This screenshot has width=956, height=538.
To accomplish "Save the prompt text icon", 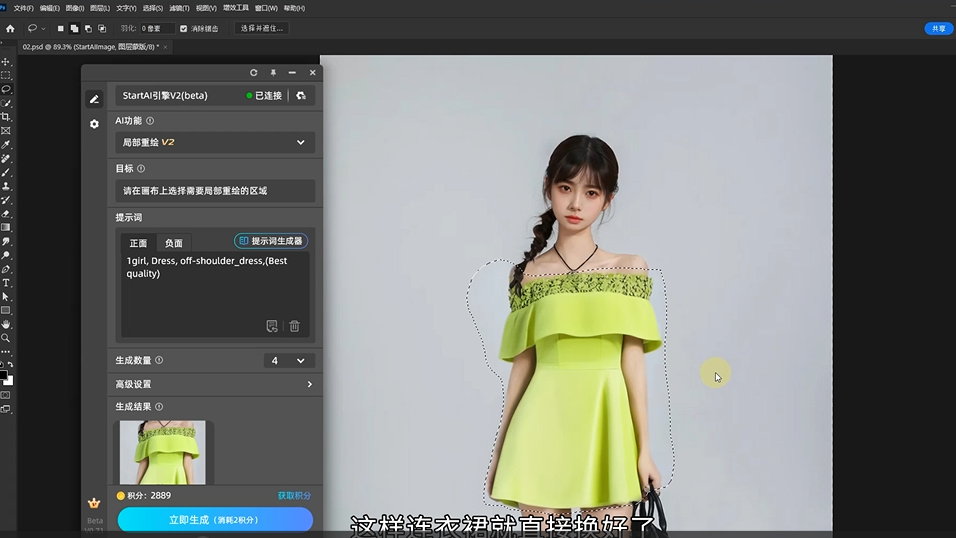I will [272, 326].
